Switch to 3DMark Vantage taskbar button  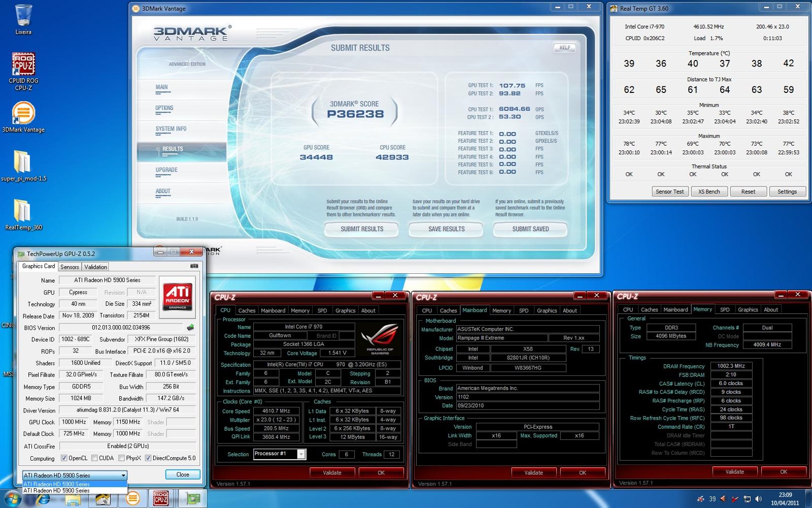tap(132, 499)
